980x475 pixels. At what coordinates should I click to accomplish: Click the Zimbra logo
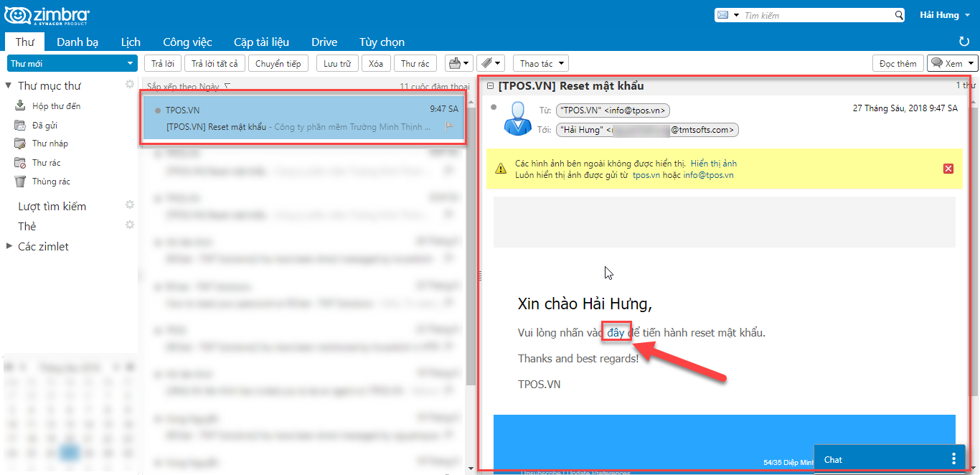click(x=47, y=16)
